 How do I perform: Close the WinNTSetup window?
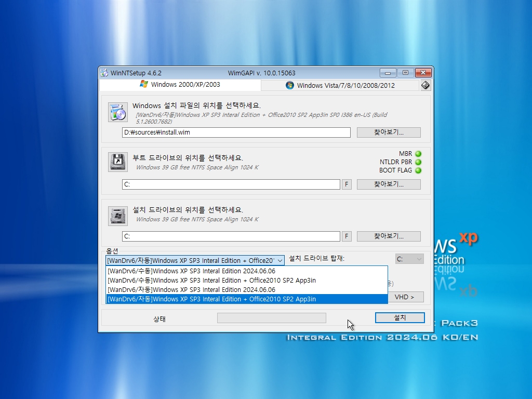(423, 73)
